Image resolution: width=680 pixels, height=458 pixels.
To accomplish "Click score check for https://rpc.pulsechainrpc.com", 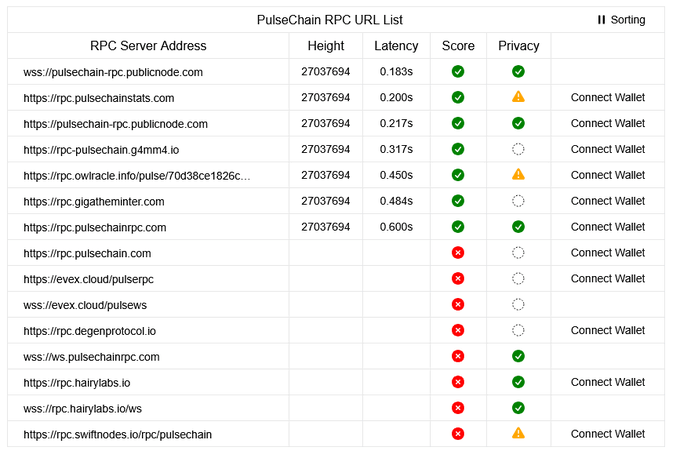I will (458, 227).
